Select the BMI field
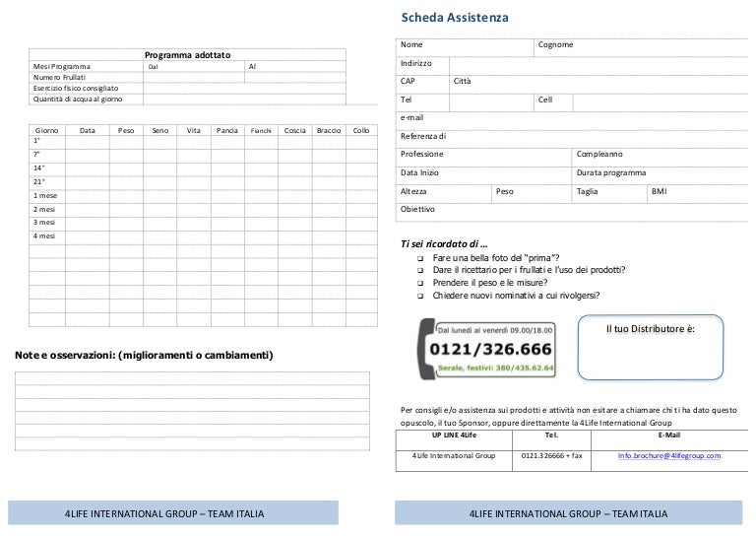The width and height of the screenshot is (756, 536). coord(695,191)
